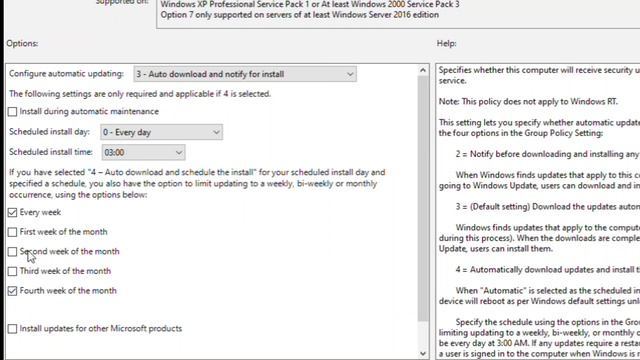Click the 'Configure automatic updating:' label
640x360 pixels.
pyautogui.click(x=66, y=73)
